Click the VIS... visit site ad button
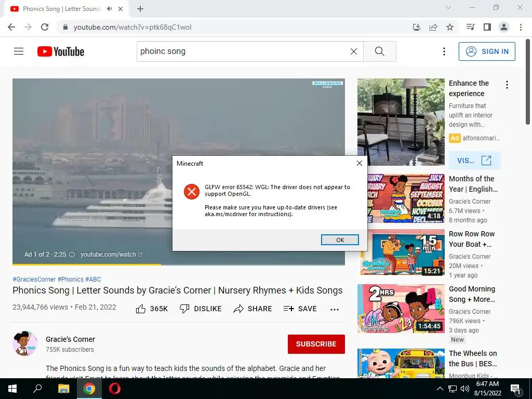 474,161
